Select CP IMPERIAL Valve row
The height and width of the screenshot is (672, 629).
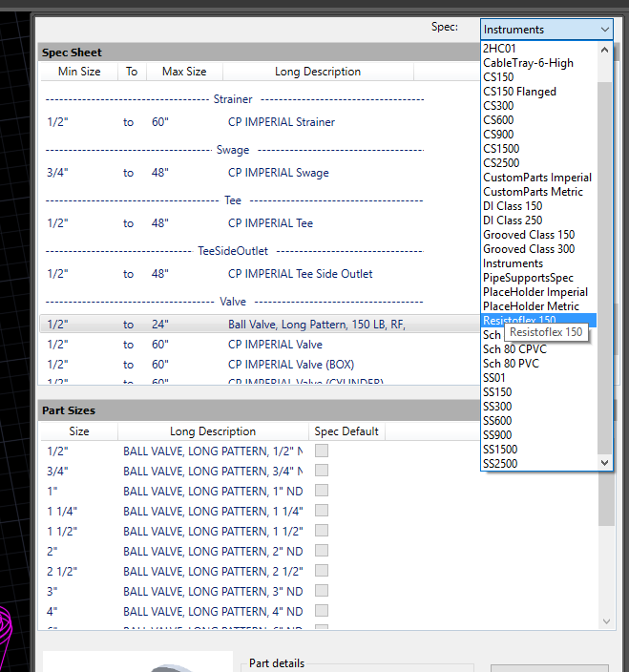260,345
